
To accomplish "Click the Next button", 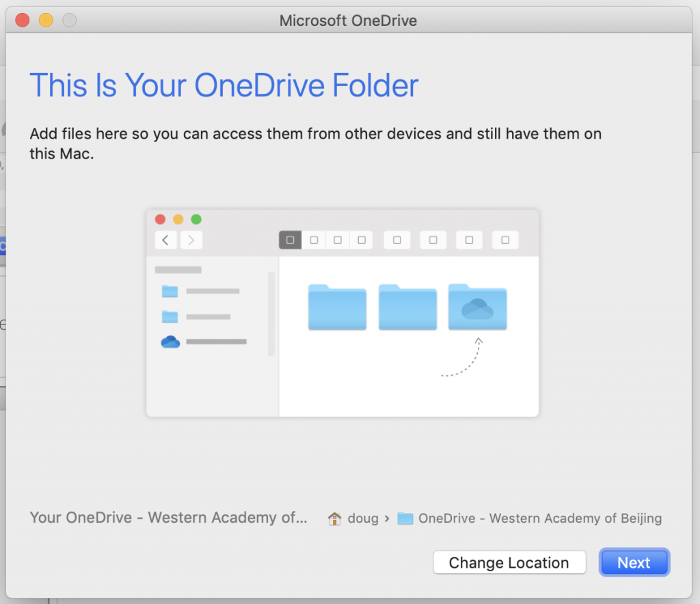I will [x=634, y=562].
